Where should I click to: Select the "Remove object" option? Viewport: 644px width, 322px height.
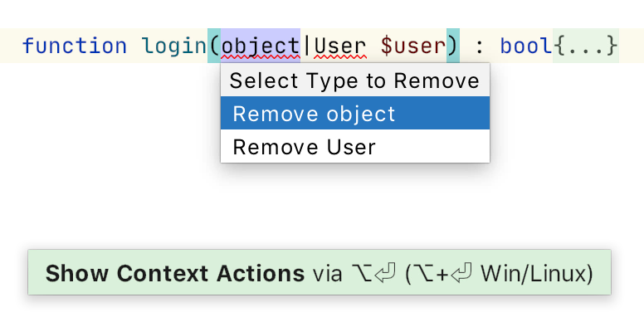click(355, 114)
